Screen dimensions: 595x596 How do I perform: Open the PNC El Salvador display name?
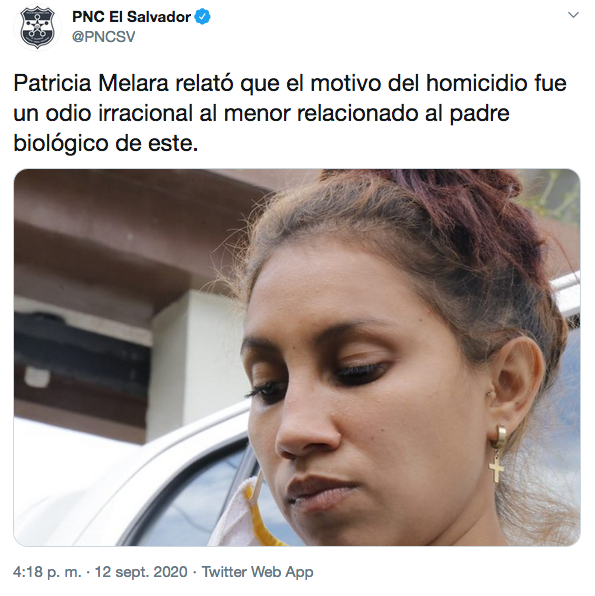132,17
